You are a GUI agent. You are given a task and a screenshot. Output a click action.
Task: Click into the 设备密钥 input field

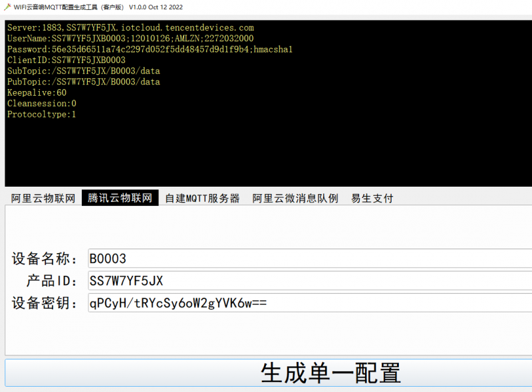tap(309, 303)
